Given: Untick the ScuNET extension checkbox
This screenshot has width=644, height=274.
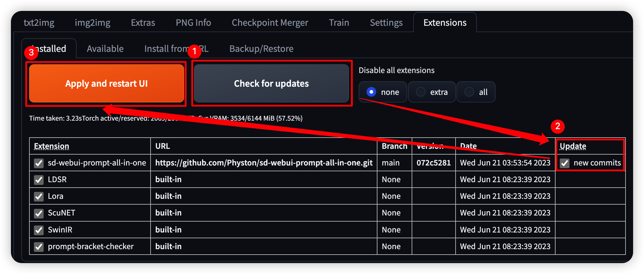Looking at the screenshot, I should point(39,213).
